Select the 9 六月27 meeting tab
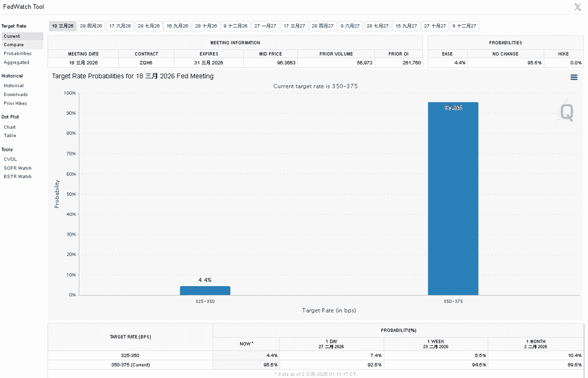 tap(350, 26)
